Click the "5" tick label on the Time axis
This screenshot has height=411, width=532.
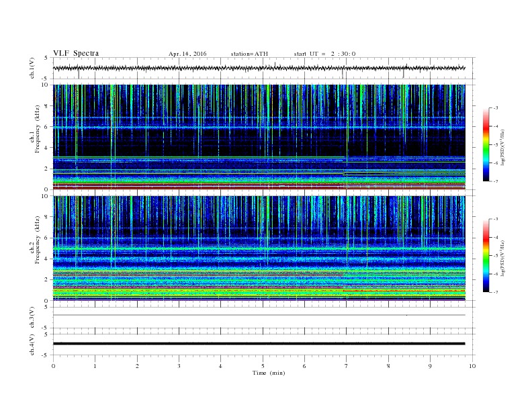click(x=263, y=366)
